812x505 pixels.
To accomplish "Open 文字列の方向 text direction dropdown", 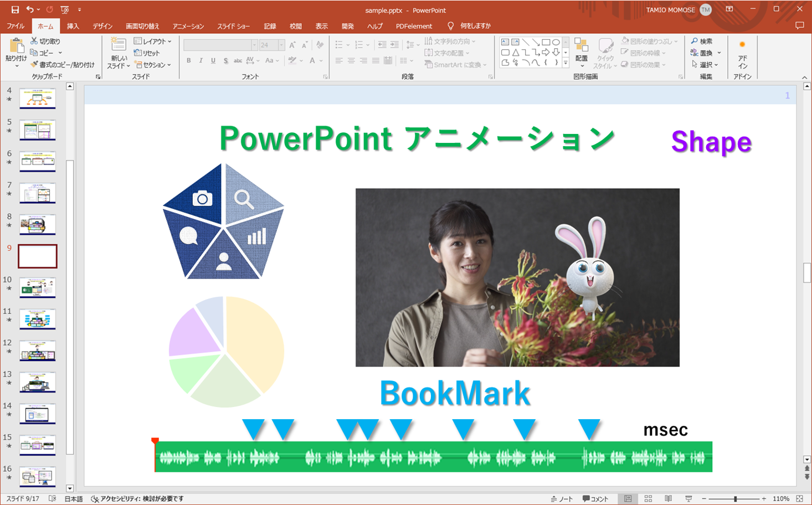I will point(450,41).
